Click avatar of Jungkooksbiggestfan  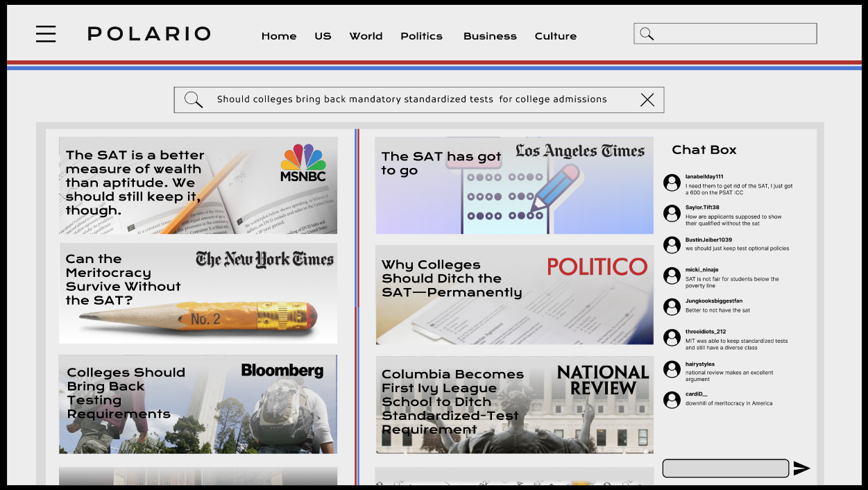(672, 307)
